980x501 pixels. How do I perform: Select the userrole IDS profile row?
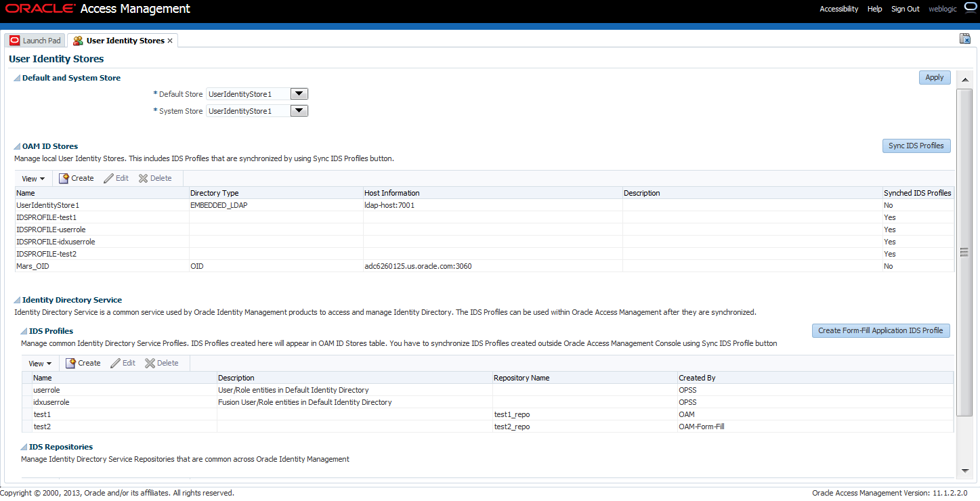click(488, 390)
